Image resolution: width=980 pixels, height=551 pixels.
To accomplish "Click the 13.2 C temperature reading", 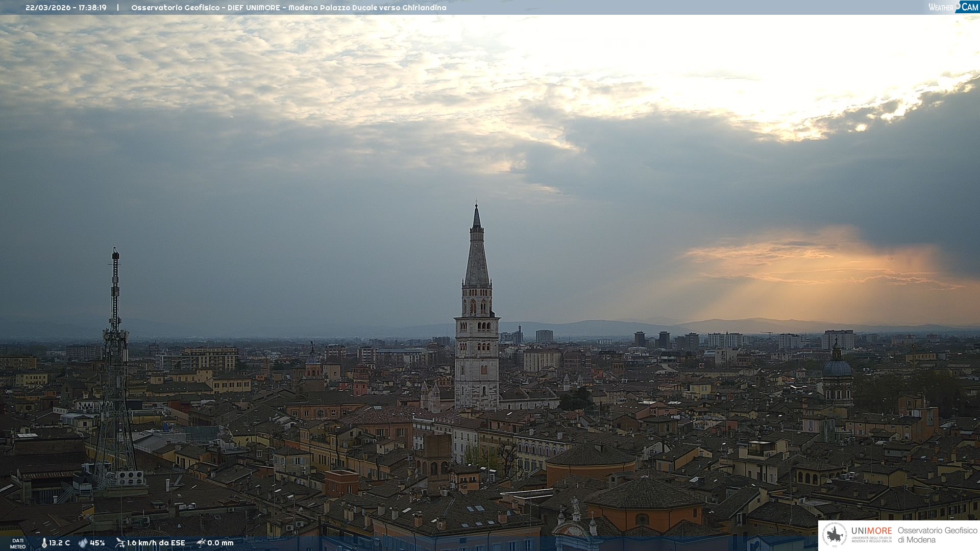I will [59, 543].
